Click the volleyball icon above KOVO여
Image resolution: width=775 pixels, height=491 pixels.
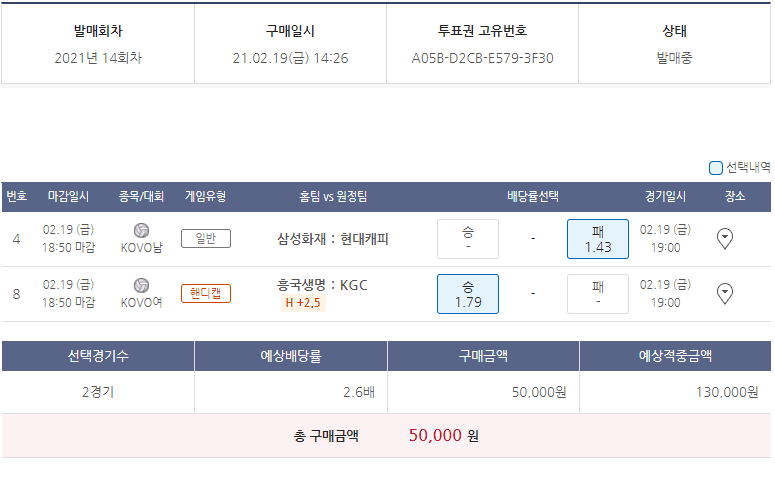[141, 285]
